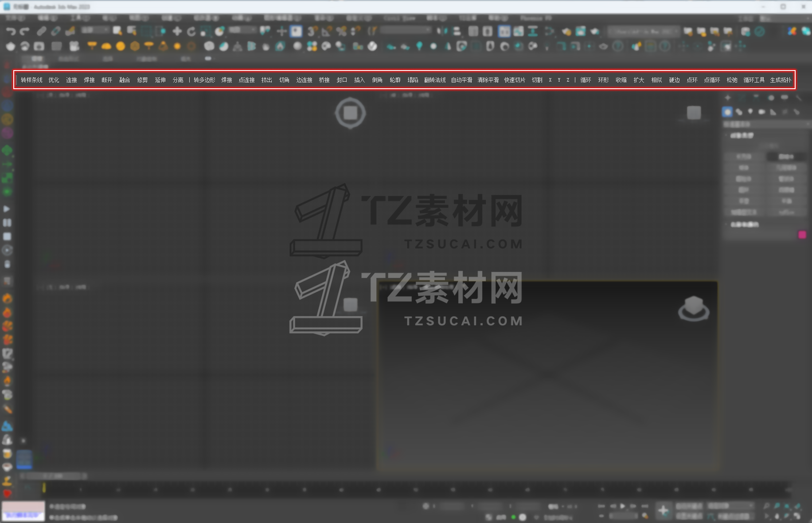Click the 融合 toolbar button
This screenshot has height=523, width=812.
point(125,80)
